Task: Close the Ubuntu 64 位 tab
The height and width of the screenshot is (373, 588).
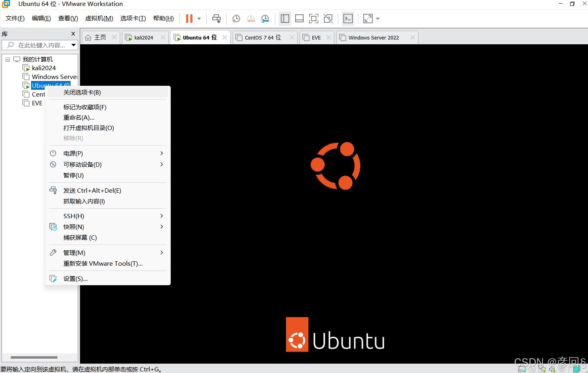Action: point(225,37)
